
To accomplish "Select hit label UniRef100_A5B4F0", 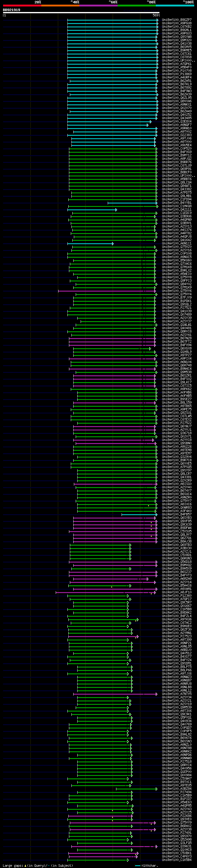I will [177, 67].
